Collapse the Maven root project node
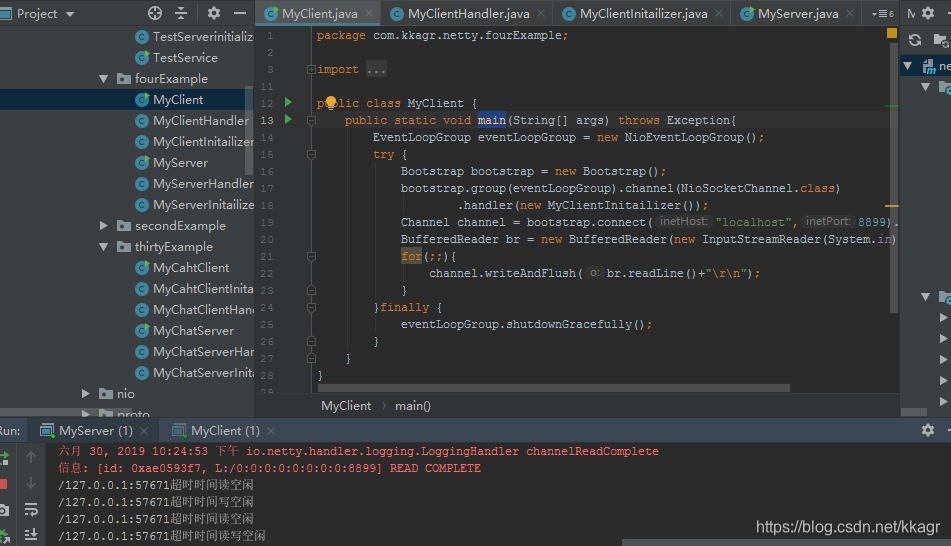The image size is (951, 546). [x=907, y=66]
